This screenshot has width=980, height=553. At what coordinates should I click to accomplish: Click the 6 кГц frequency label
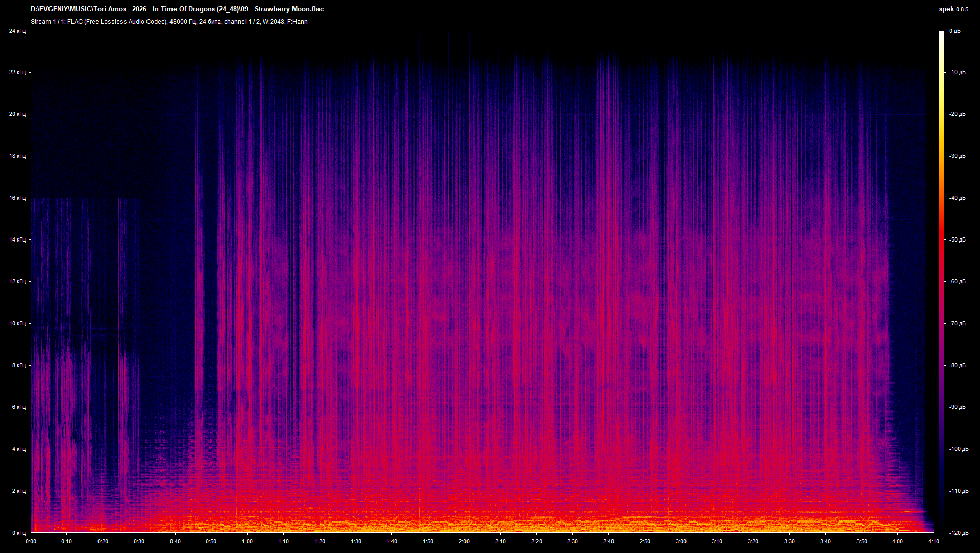pyautogui.click(x=19, y=407)
